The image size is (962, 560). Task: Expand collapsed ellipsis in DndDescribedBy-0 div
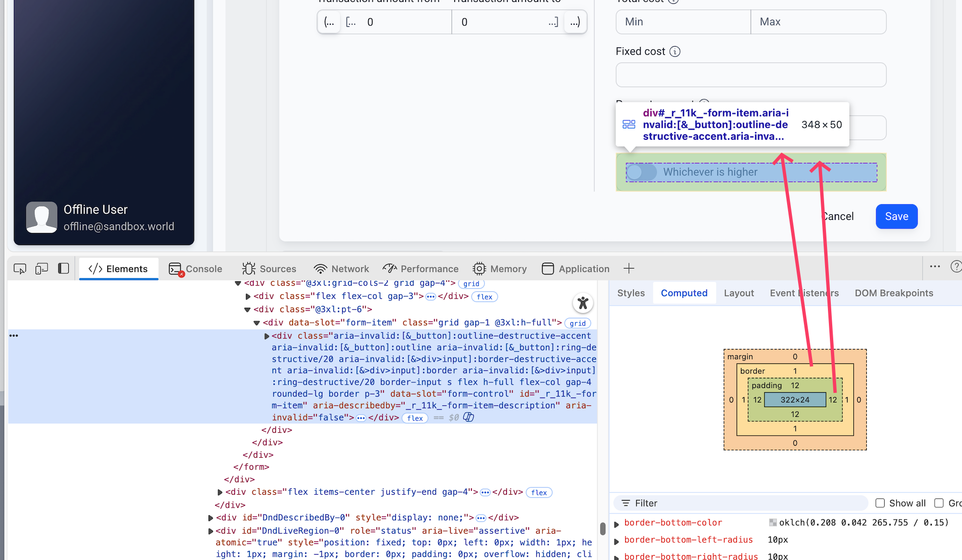click(x=481, y=518)
